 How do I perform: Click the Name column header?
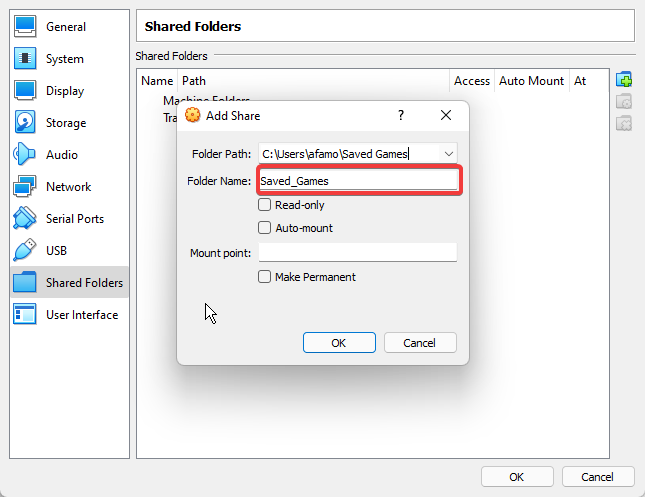click(157, 81)
